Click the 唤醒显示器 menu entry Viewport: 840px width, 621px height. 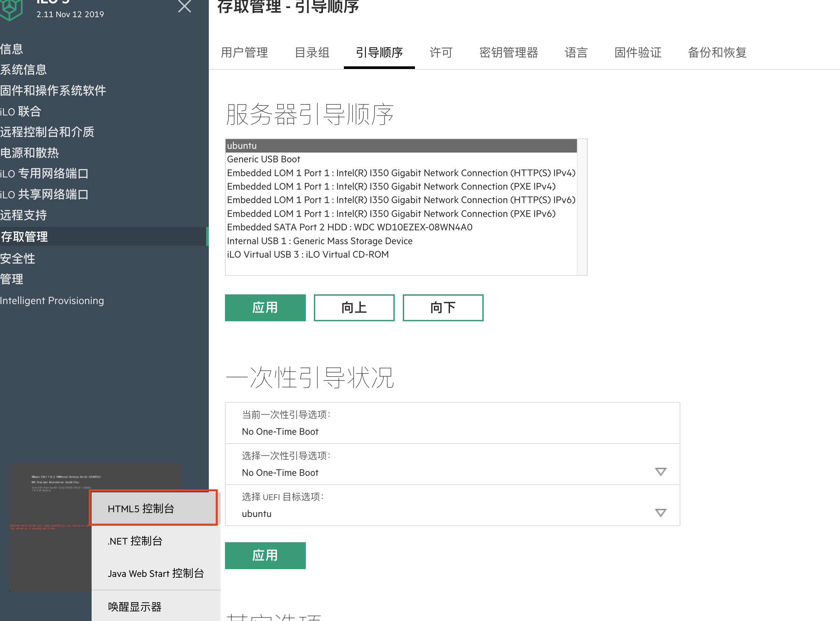pos(135,606)
